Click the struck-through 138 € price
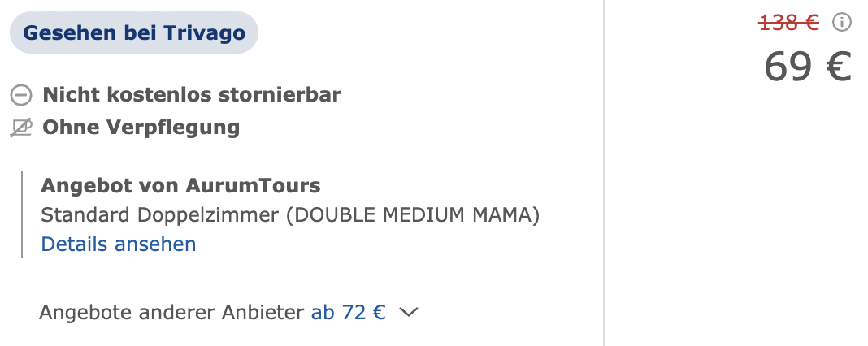Image resolution: width=868 pixels, height=346 pixels. tap(789, 23)
